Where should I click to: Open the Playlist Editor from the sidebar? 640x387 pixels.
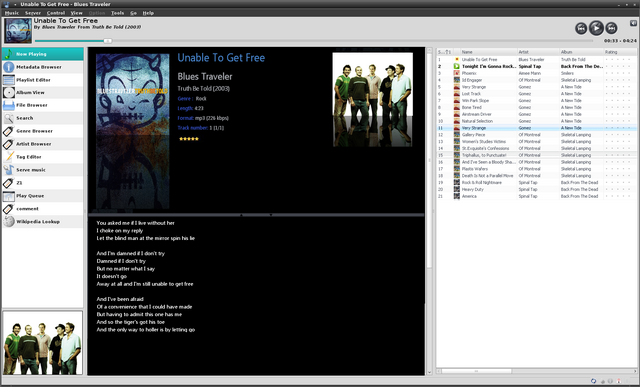(x=42, y=80)
